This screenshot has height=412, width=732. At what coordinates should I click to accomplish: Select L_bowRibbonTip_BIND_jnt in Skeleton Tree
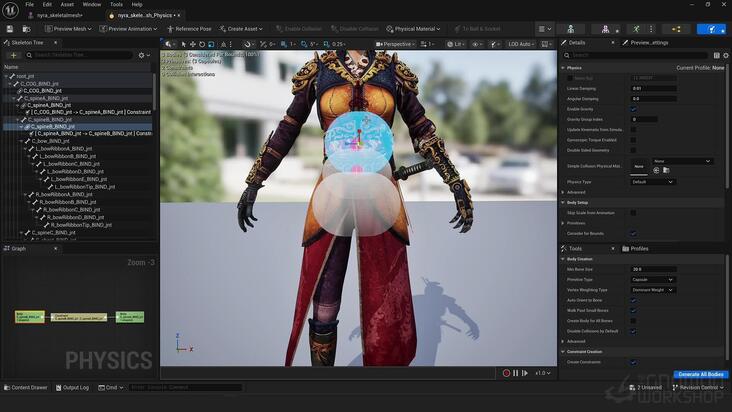coord(84,187)
